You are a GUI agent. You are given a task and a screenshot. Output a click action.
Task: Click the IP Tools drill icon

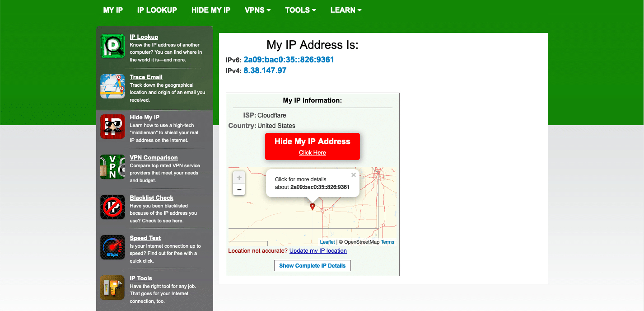tap(112, 287)
